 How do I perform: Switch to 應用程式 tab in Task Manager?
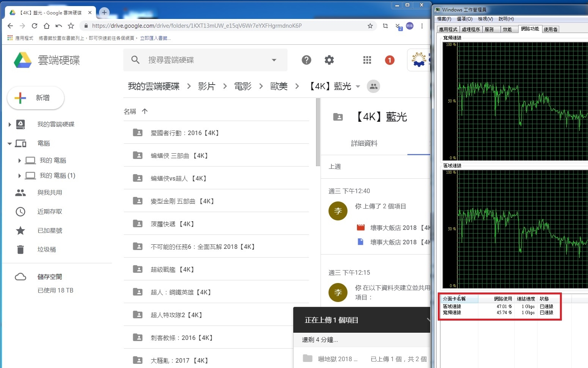448,30
